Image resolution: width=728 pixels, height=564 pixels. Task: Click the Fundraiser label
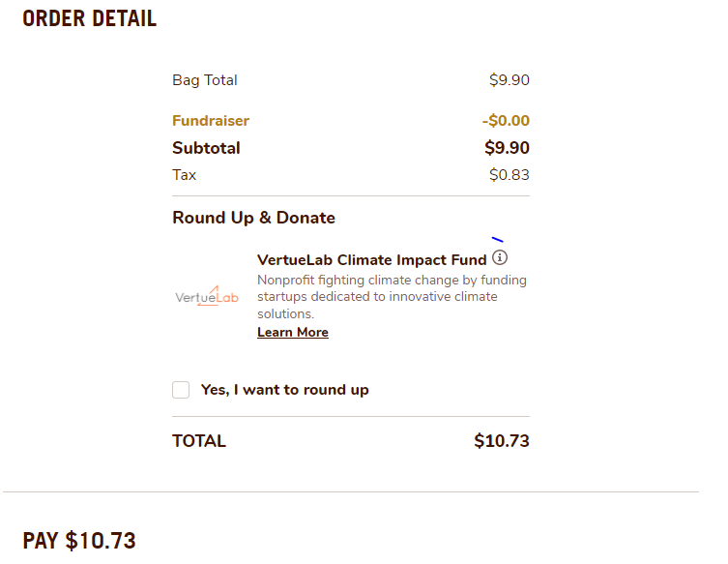(x=210, y=121)
